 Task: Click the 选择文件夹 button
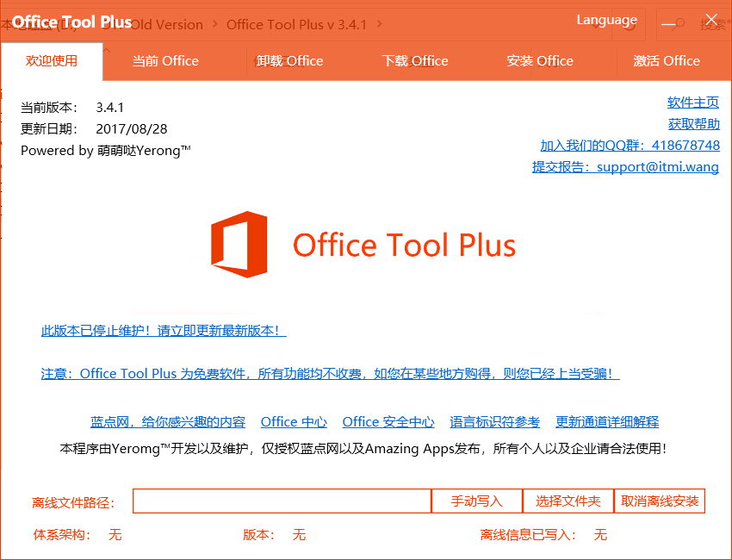(x=568, y=501)
